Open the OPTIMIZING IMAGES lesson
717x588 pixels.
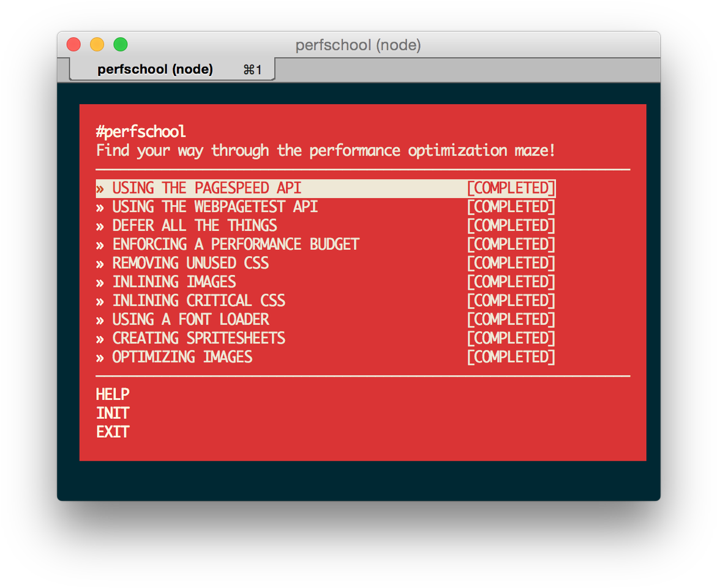tap(326, 357)
